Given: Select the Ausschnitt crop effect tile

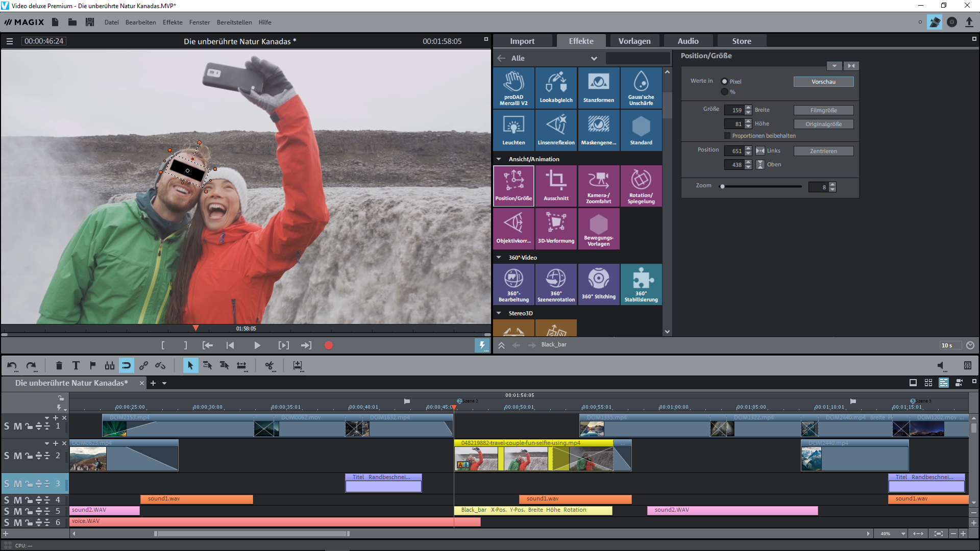Looking at the screenshot, I should [x=556, y=186].
